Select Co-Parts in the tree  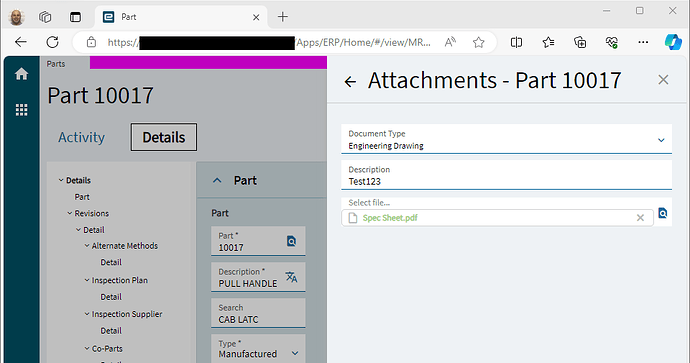[107, 348]
